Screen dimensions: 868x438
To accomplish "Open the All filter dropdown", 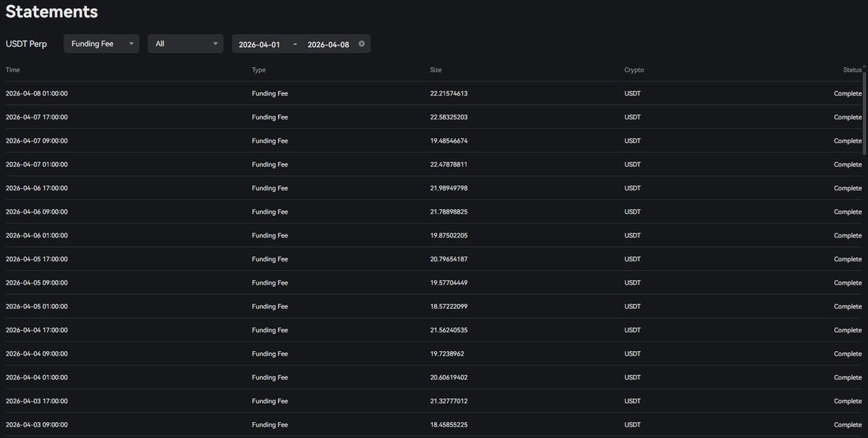I will [185, 43].
